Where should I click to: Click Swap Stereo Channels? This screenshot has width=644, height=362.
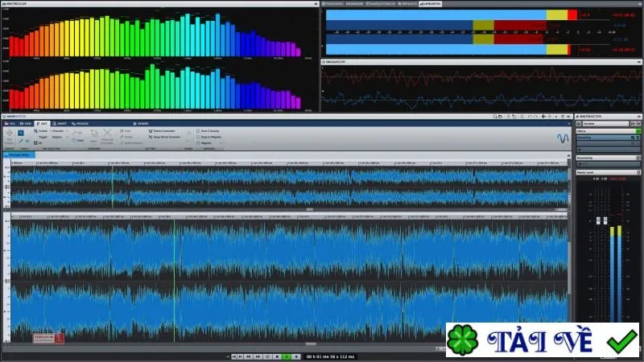coord(164,137)
